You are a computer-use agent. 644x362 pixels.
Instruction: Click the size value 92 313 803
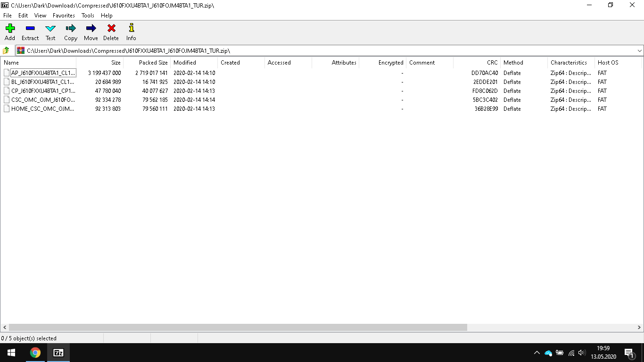(x=108, y=109)
